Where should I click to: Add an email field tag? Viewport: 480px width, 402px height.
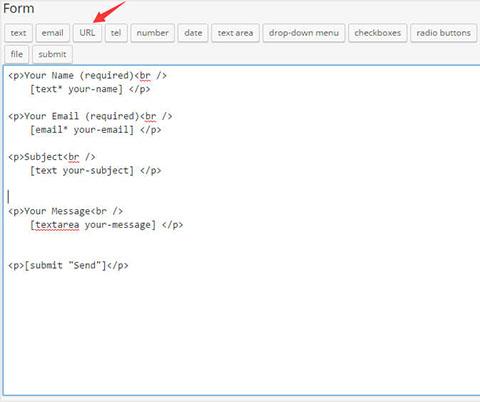pos(52,33)
